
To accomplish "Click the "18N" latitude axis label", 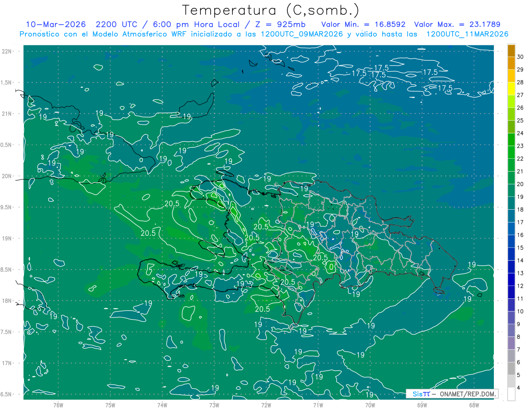I will [x=8, y=301].
